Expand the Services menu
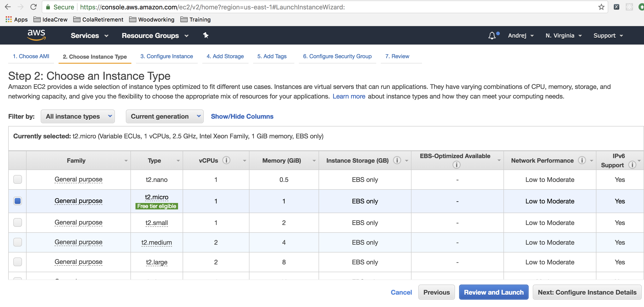Screen dimensions: 644x307 (x=89, y=36)
